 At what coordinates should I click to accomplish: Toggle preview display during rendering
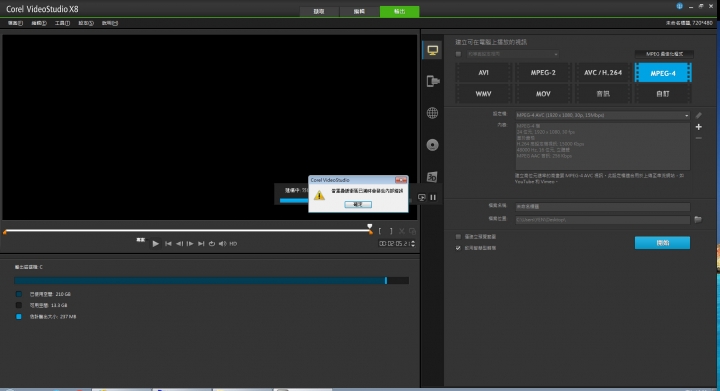coord(422,197)
